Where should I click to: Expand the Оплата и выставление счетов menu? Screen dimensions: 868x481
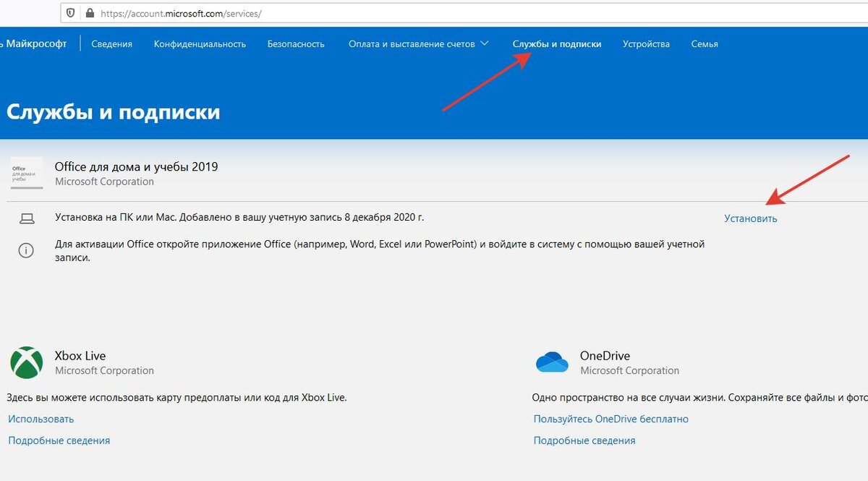point(418,44)
